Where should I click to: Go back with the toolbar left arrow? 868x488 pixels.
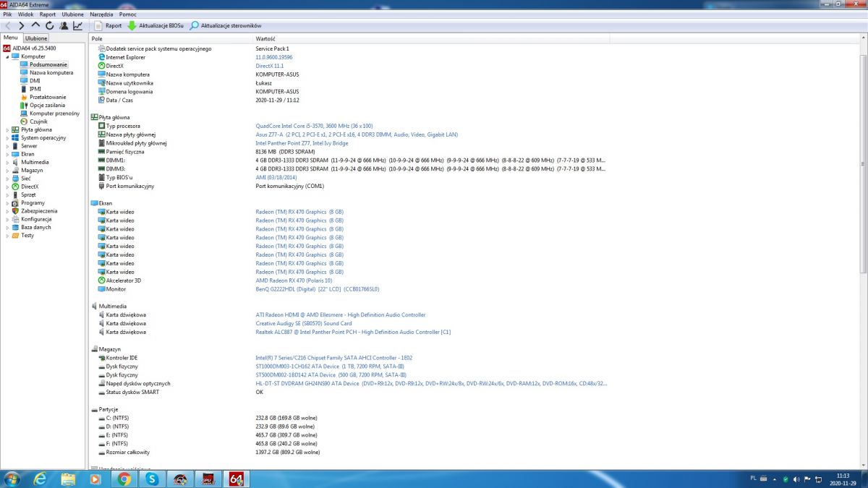[8, 25]
